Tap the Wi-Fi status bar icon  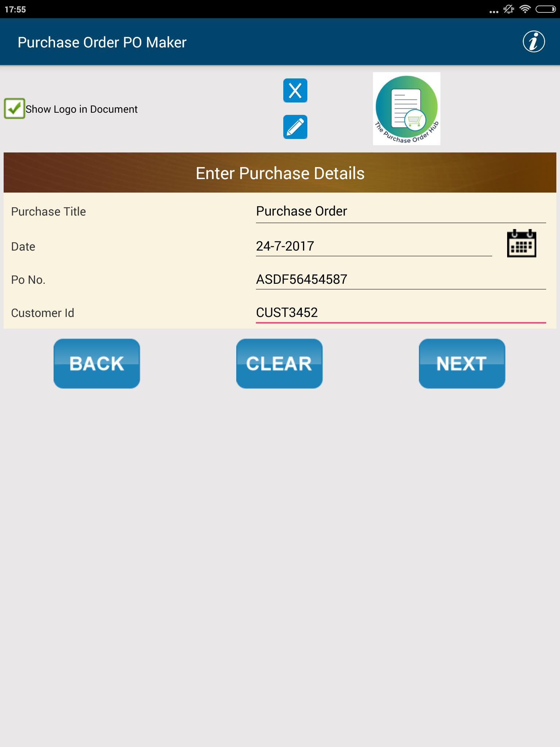[x=525, y=9]
